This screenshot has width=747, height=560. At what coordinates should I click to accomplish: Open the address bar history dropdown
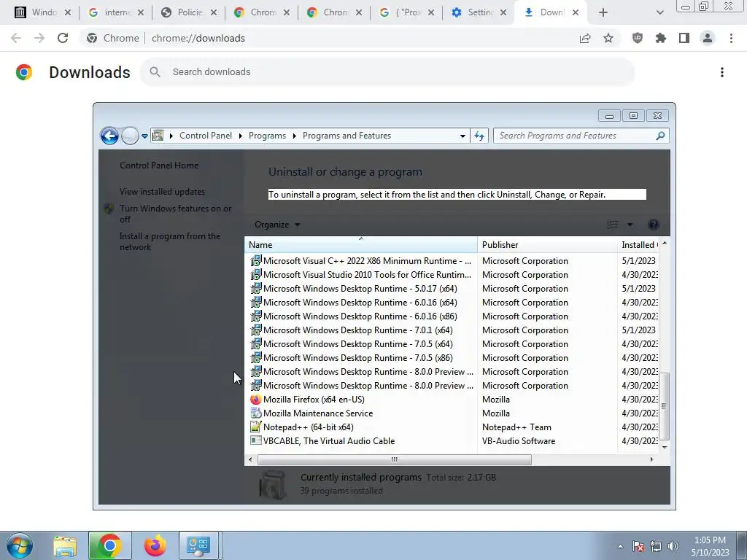coord(462,136)
